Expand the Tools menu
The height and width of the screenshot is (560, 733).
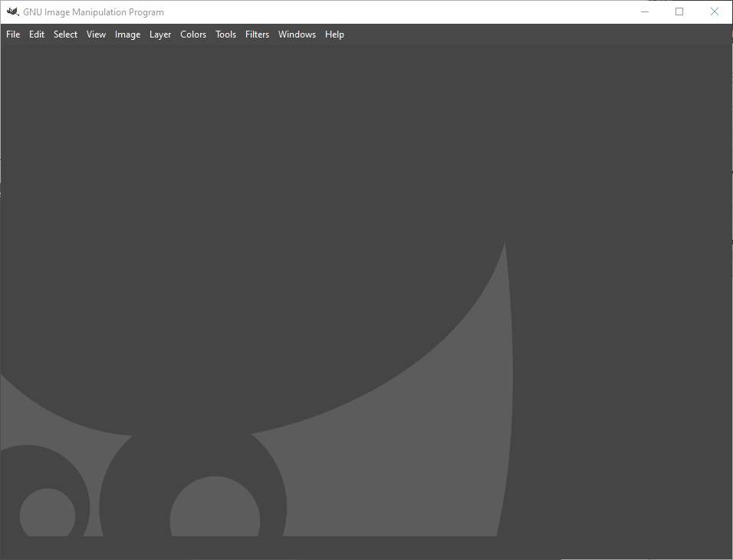[225, 34]
